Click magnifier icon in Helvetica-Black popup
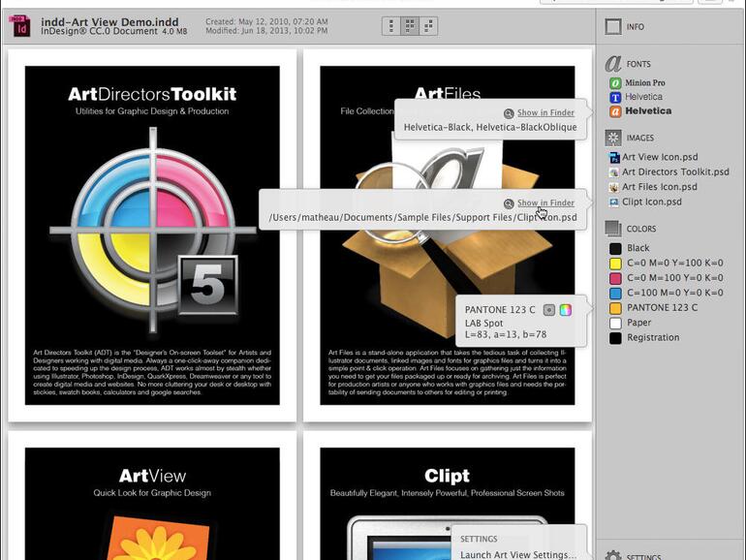 (509, 113)
